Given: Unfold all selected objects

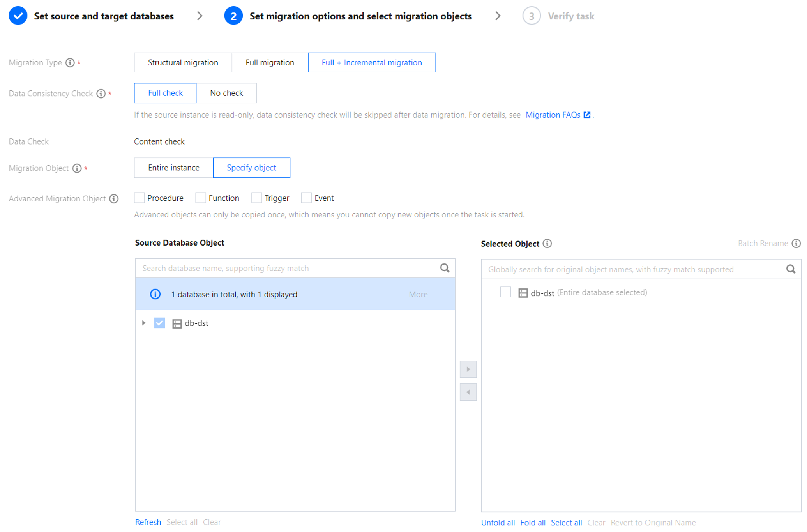Looking at the screenshot, I should tap(498, 523).
